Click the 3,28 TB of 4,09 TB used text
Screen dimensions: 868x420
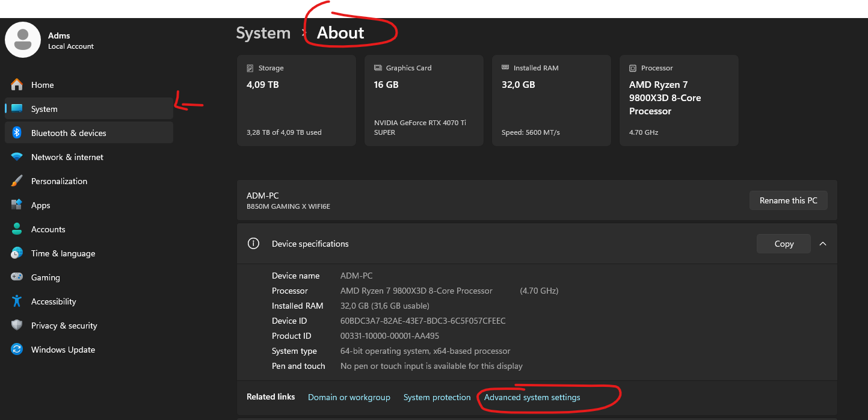click(284, 132)
